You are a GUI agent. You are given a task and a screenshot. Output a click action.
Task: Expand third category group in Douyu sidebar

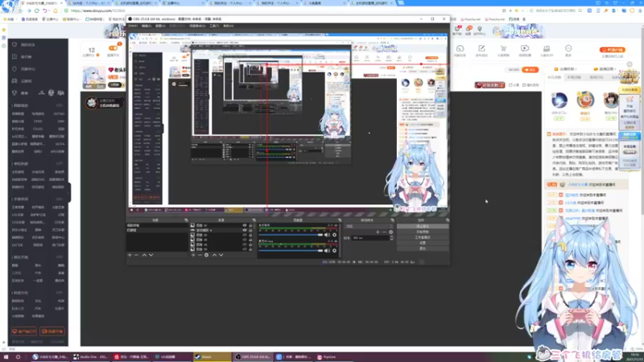coord(60,199)
